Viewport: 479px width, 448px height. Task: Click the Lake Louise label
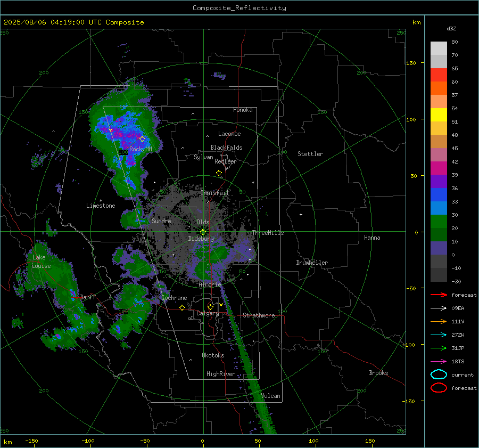click(41, 262)
